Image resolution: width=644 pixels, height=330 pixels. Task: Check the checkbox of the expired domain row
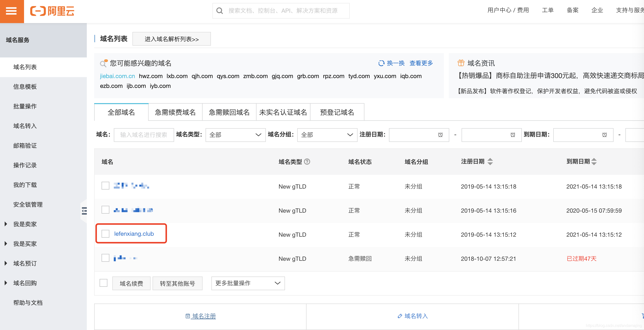105,258
